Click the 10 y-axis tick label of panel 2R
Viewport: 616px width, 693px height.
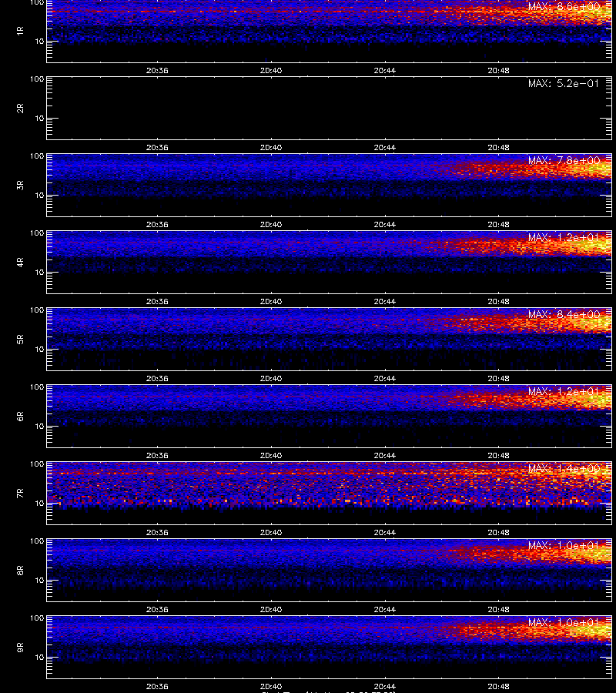pos(39,119)
